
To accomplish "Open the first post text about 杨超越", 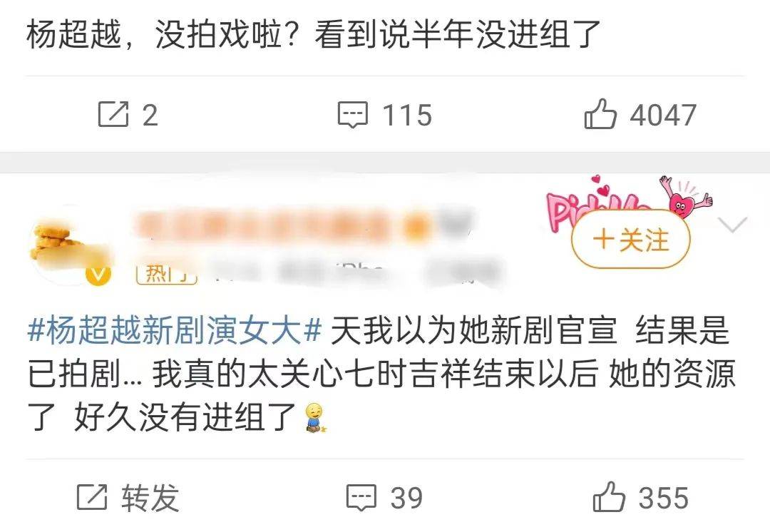I will pos(313,34).
